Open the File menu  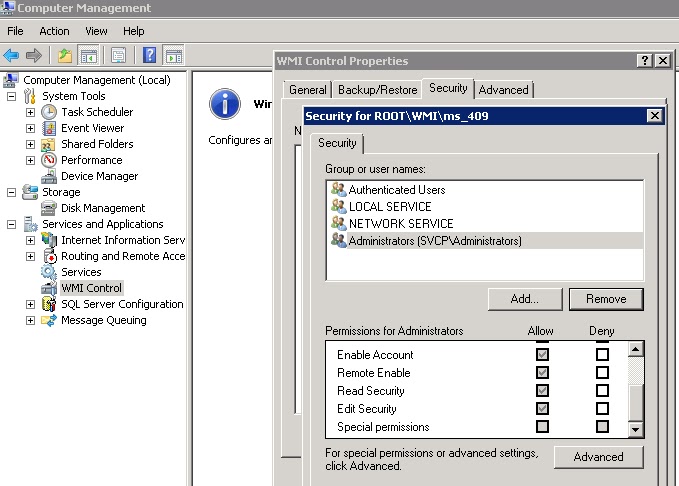coord(15,31)
